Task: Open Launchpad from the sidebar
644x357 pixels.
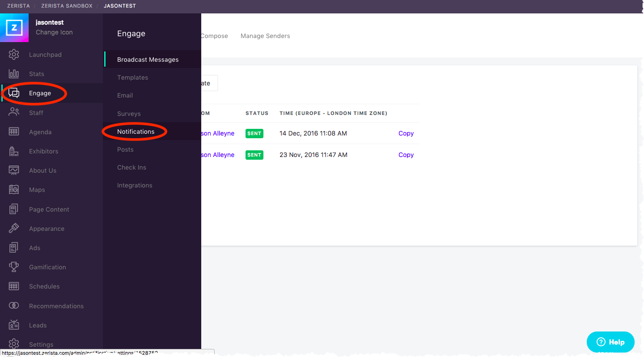Action: 45,55
